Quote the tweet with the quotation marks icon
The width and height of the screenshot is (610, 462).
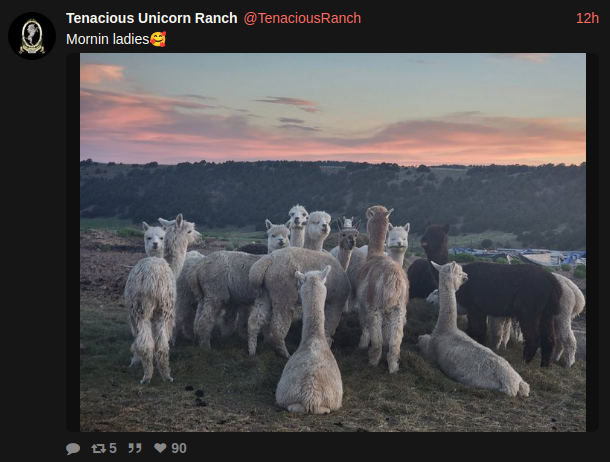(135, 448)
